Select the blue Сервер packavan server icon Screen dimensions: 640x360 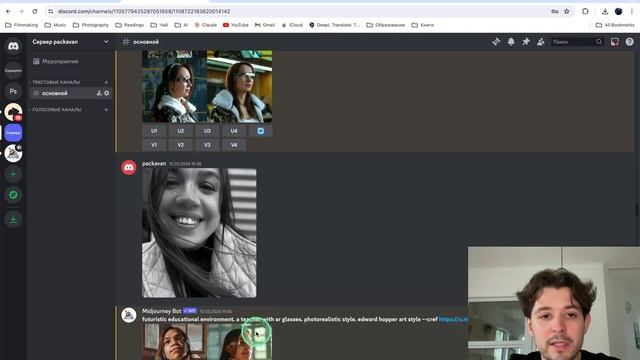click(x=13, y=133)
